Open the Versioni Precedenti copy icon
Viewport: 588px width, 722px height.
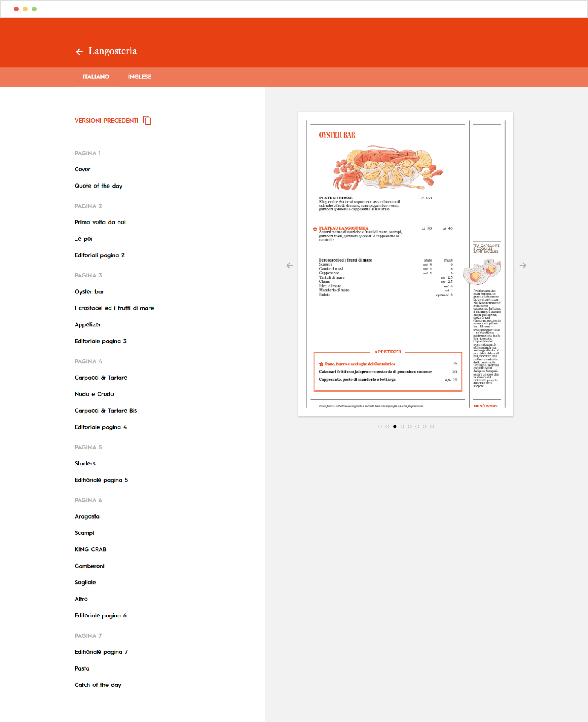pyautogui.click(x=147, y=121)
